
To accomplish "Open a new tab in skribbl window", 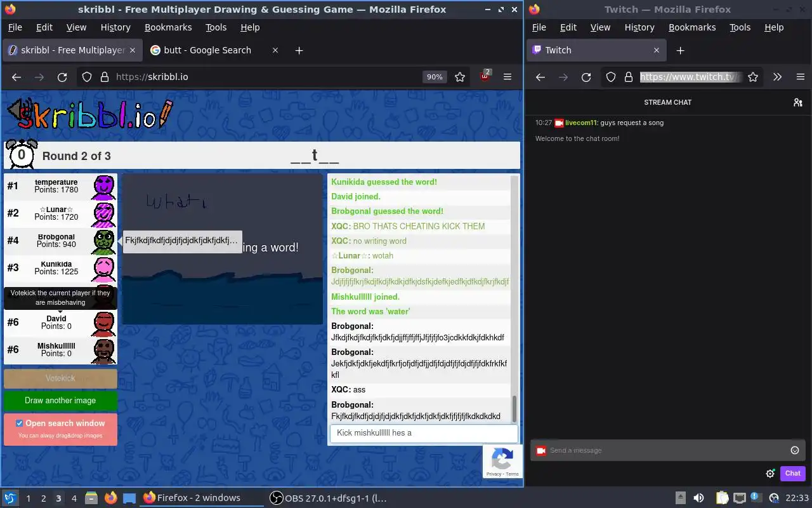I will point(299,50).
